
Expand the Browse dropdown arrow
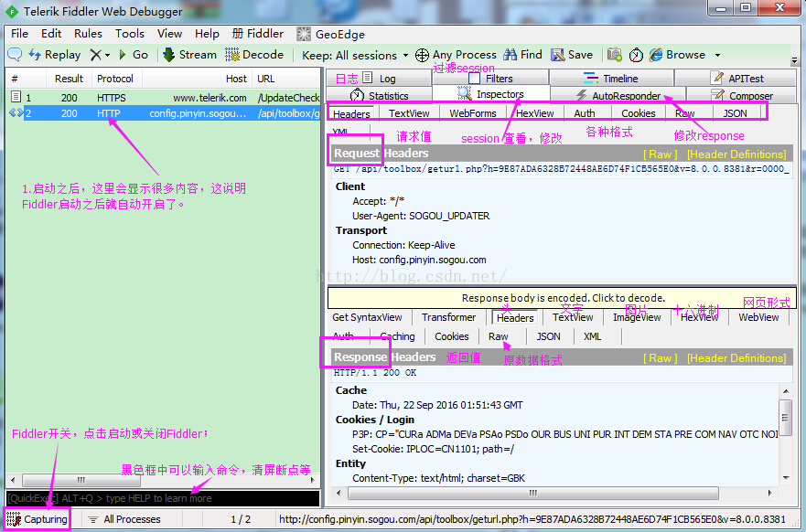[717, 54]
